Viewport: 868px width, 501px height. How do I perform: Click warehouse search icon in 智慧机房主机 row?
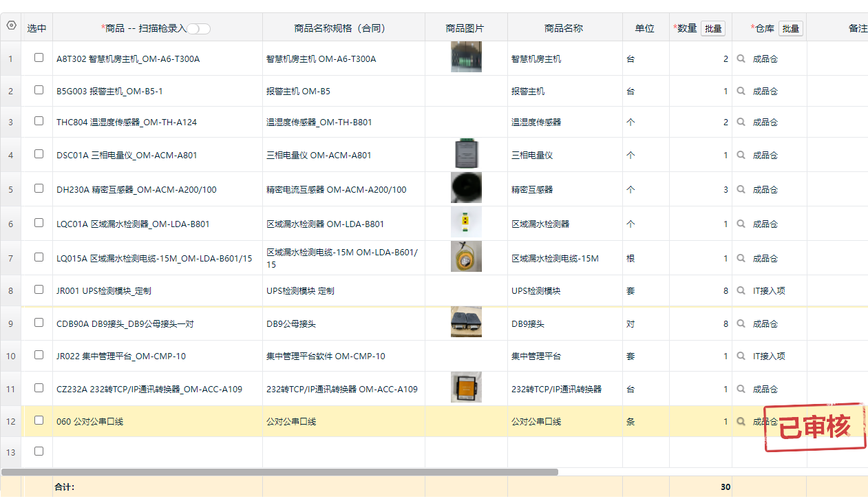pyautogui.click(x=741, y=59)
